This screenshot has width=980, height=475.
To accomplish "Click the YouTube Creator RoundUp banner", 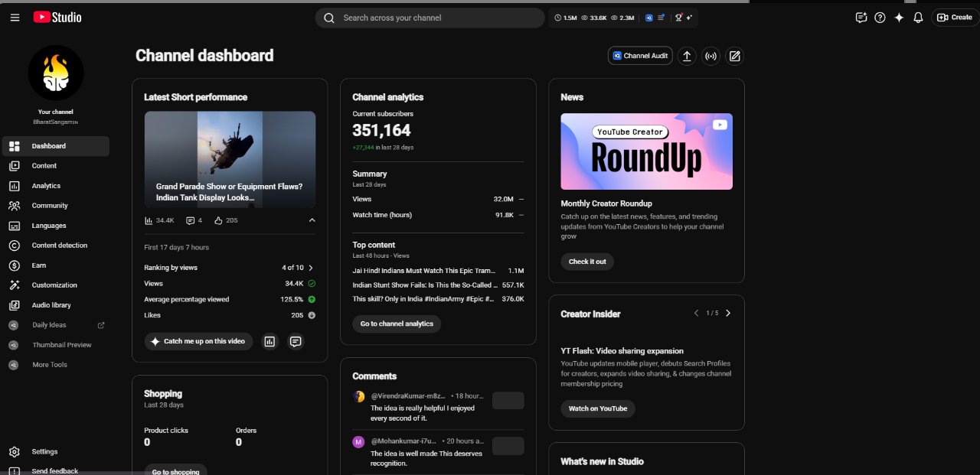I will [x=646, y=151].
